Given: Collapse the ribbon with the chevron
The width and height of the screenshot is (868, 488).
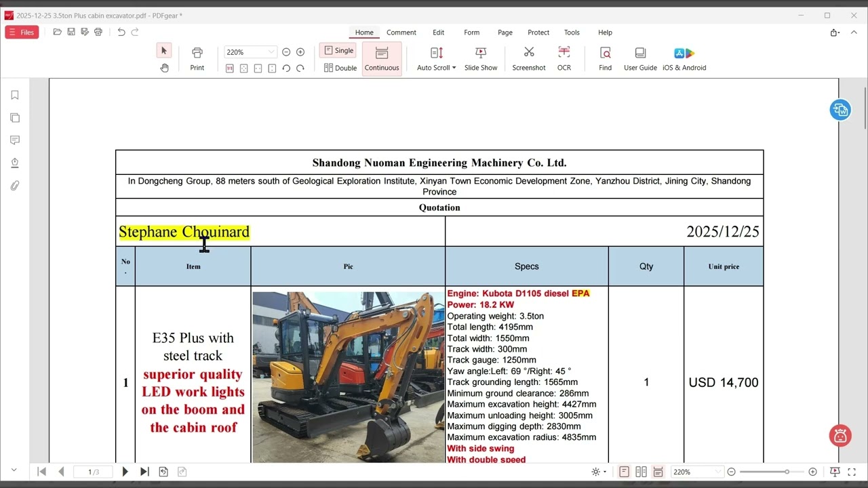Looking at the screenshot, I should (854, 33).
